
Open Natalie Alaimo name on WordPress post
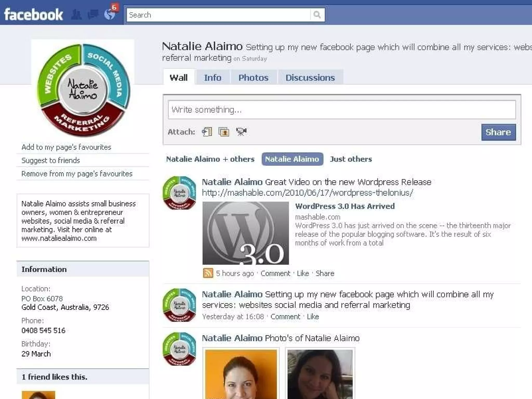click(x=232, y=182)
